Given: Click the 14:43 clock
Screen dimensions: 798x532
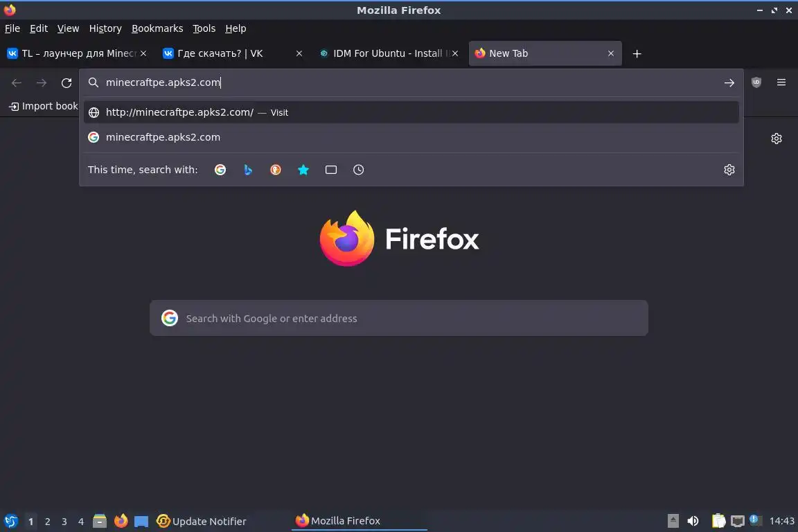Looking at the screenshot, I should [x=781, y=521].
